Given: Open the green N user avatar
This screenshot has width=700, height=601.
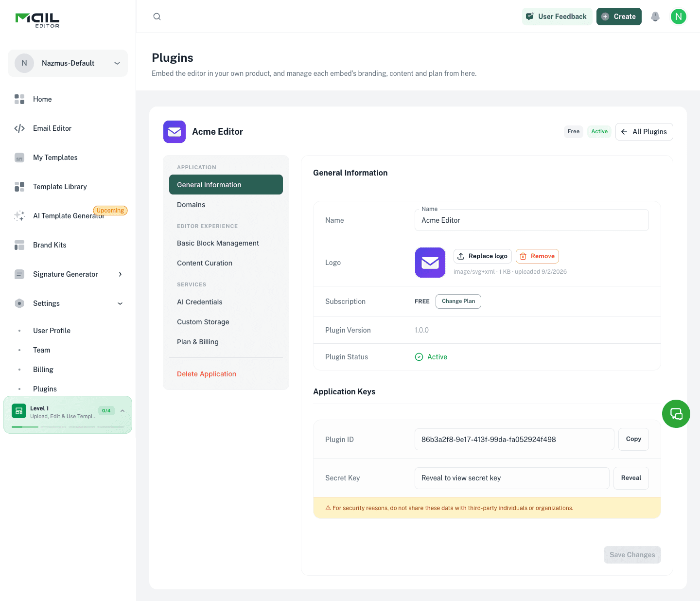Looking at the screenshot, I should pos(679,17).
